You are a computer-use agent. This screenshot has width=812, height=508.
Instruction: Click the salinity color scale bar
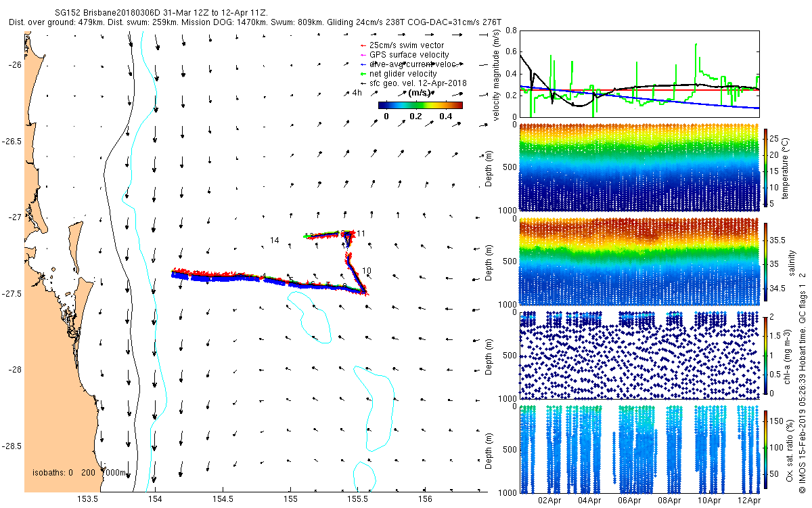(767, 263)
